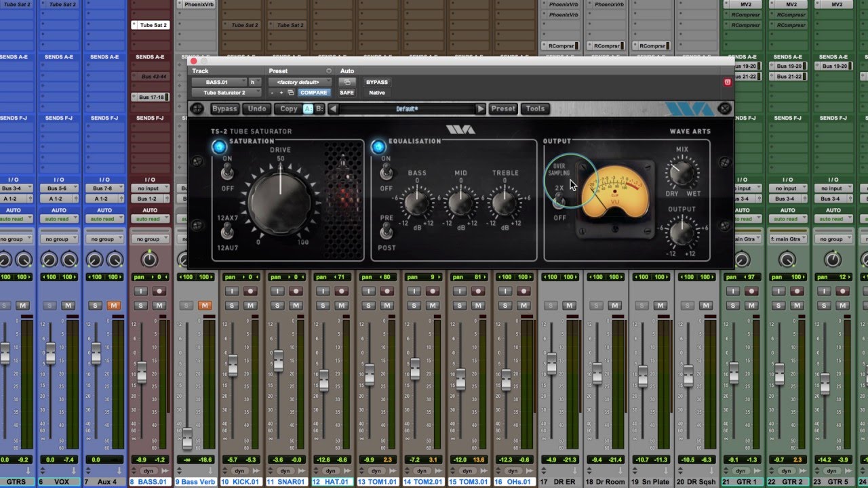Click the Bypass button in plug-in toolbar

(224, 108)
